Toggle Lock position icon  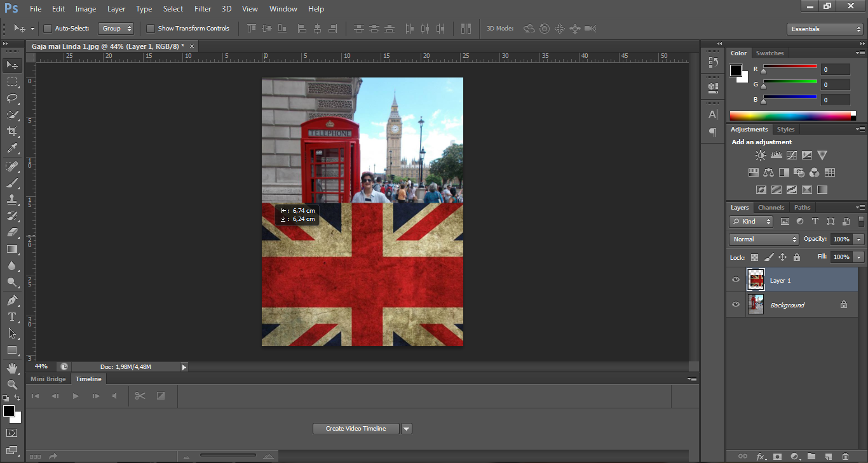[x=782, y=257]
